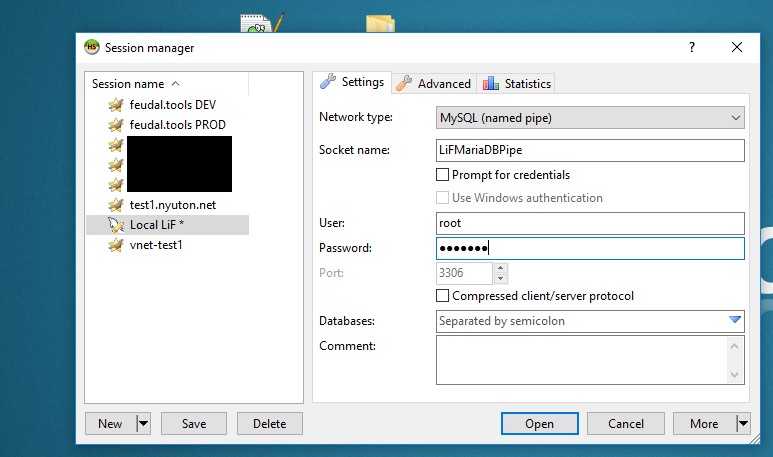773x457 pixels.
Task: Click the Save session button
Action: point(194,424)
